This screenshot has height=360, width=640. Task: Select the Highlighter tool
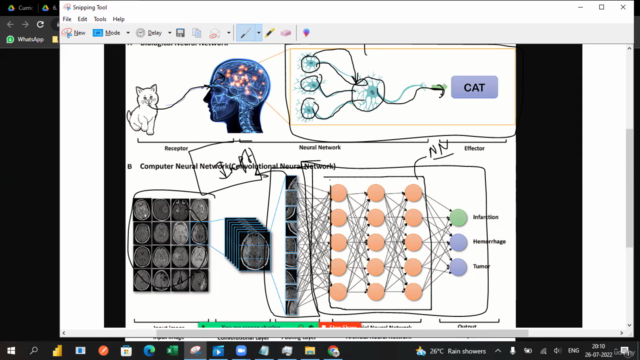[269, 33]
